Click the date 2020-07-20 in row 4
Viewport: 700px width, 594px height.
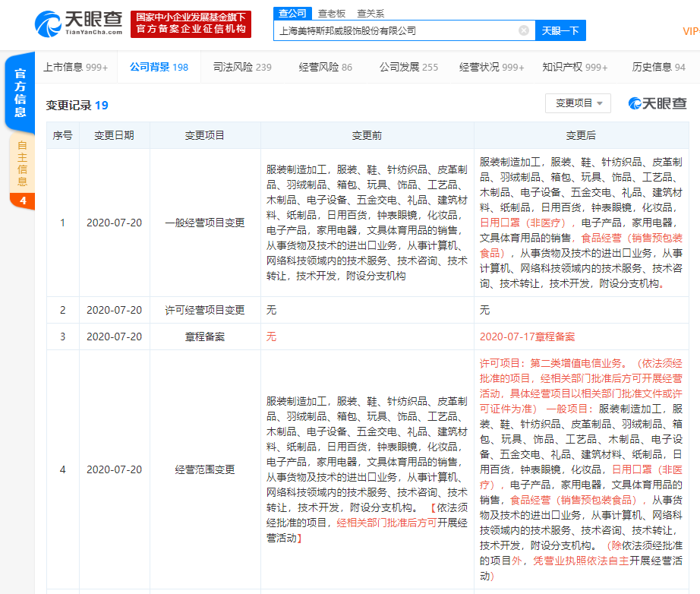115,469
